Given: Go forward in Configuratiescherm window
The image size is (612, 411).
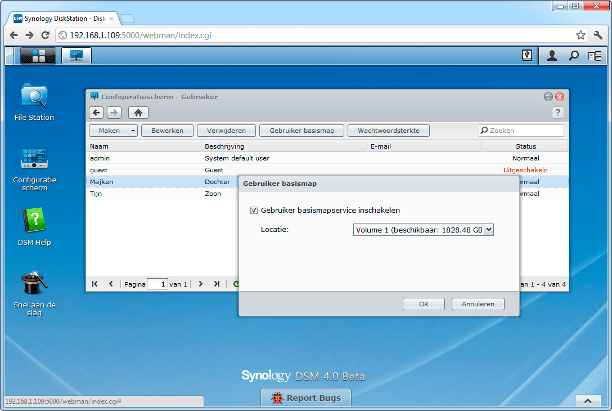Looking at the screenshot, I should coord(114,113).
